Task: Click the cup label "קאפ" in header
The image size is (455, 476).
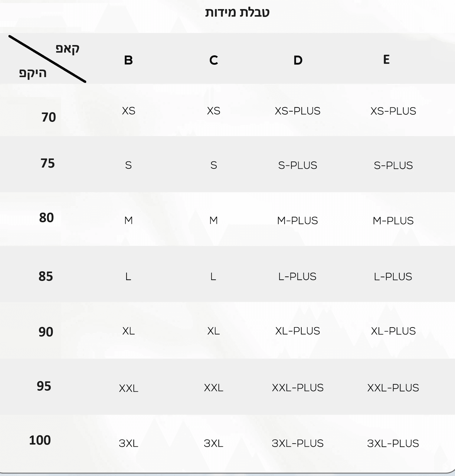Action: (67, 48)
